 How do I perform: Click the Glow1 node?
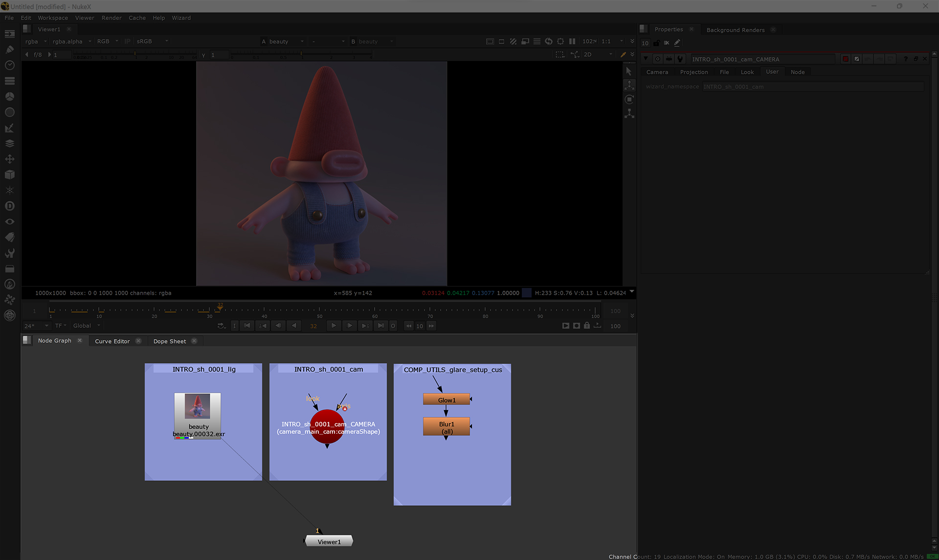click(x=447, y=400)
